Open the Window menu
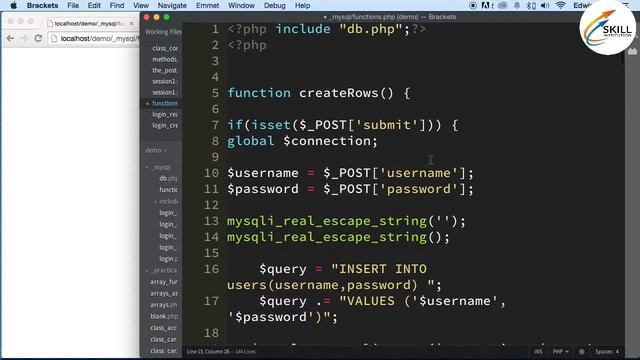This screenshot has width=640, height=360. [x=241, y=5]
